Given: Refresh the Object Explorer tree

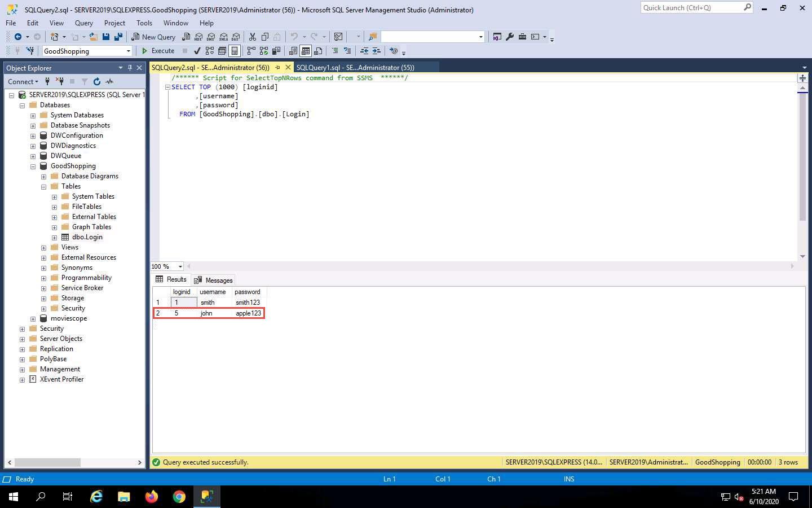Looking at the screenshot, I should click(x=96, y=81).
